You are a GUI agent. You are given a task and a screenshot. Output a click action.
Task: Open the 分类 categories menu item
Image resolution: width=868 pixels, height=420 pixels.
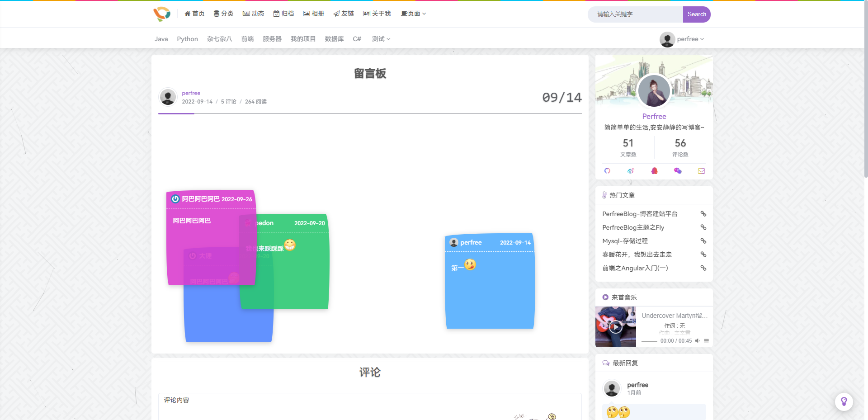(x=223, y=14)
